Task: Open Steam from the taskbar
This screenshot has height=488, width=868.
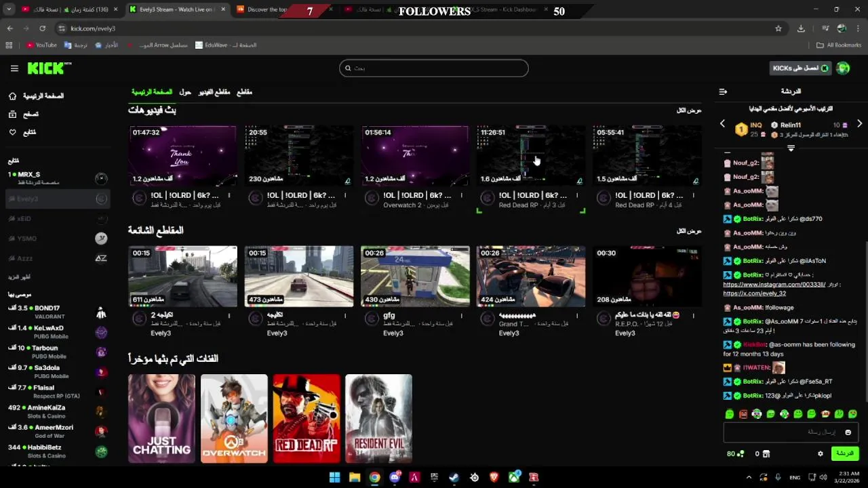Action: 454,477
